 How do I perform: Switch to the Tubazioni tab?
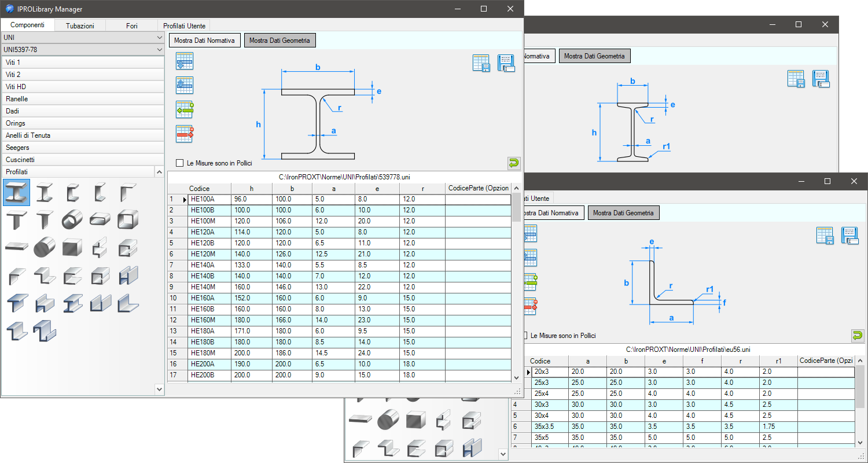pos(80,25)
